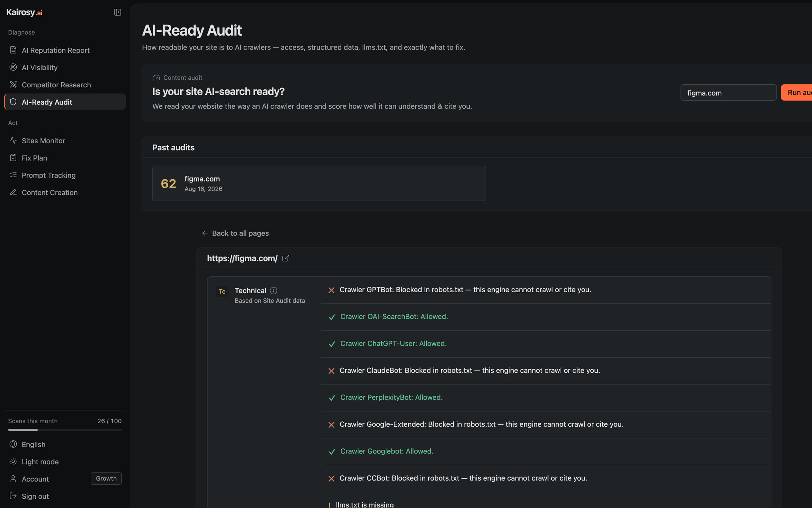Click the Content audit gauge icon

(x=156, y=78)
